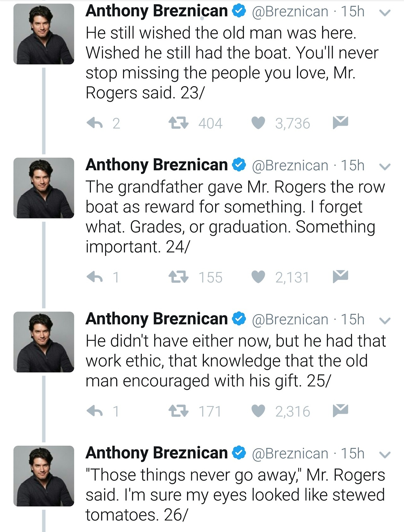Image resolution: width=404 pixels, height=532 pixels.
Task: Retweet the tweet with 404 retweets
Action: pos(178,123)
